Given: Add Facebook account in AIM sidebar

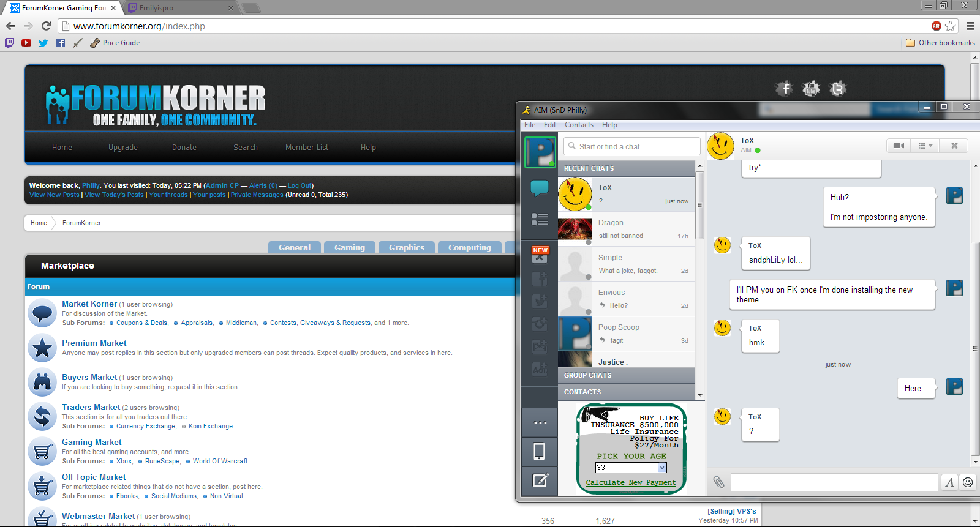Looking at the screenshot, I should point(540,279).
